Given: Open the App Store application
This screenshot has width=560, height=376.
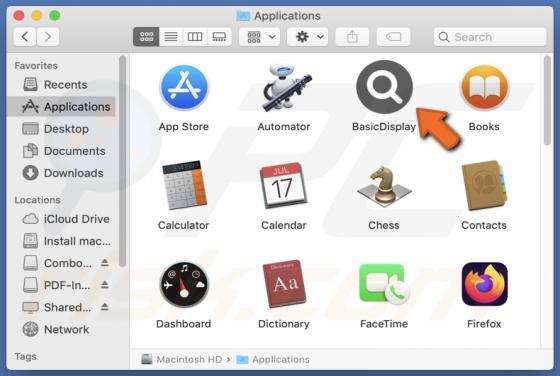Looking at the screenshot, I should coord(184,88).
